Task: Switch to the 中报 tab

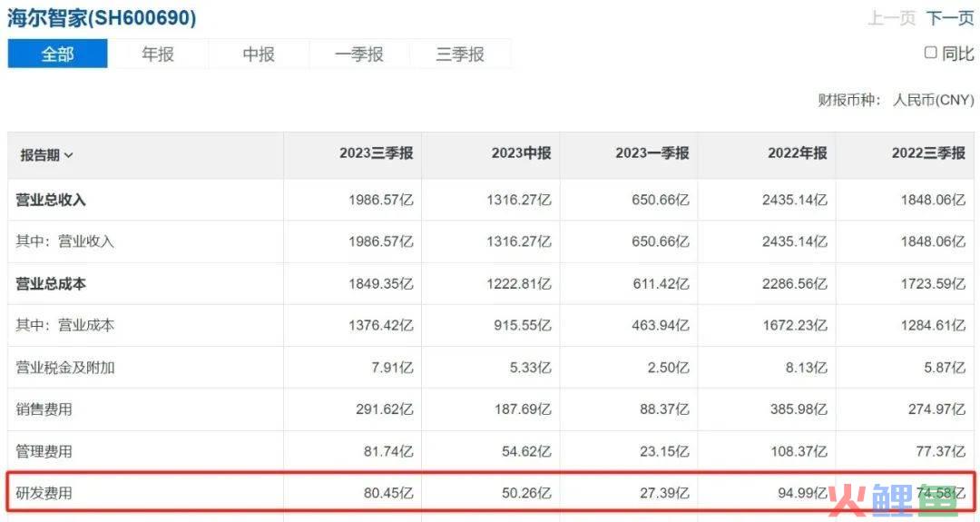Action: 259,54
